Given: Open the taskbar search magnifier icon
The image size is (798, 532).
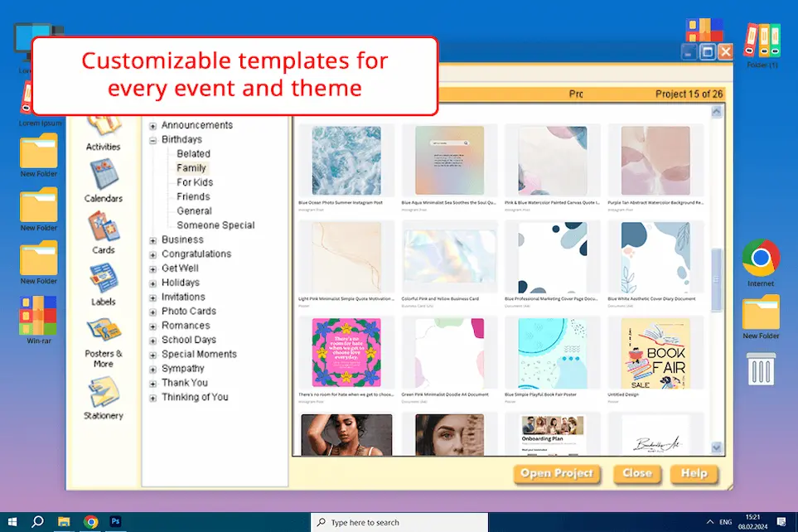Looking at the screenshot, I should (37, 522).
